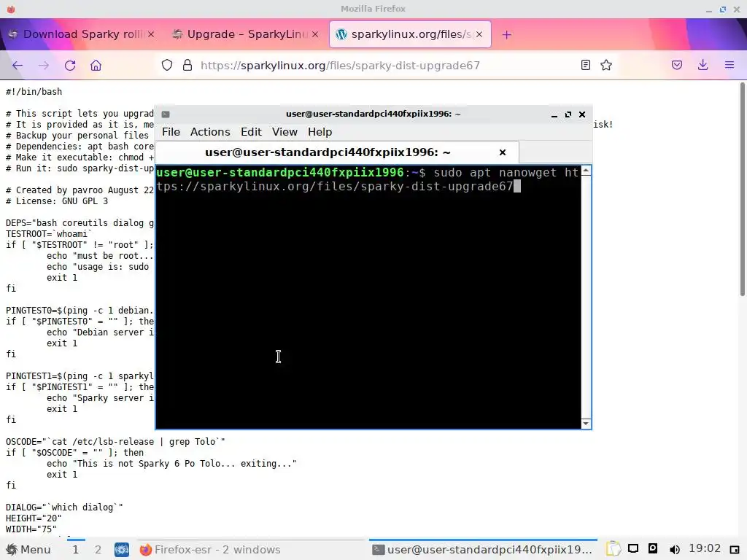The image size is (747, 560).
Task: Open terminal Actions menu
Action: point(210,132)
